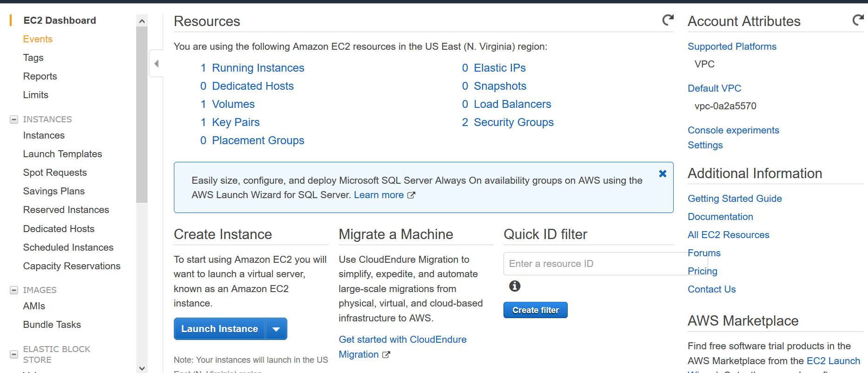
Task: Open Capacity Reservations
Action: [72, 266]
